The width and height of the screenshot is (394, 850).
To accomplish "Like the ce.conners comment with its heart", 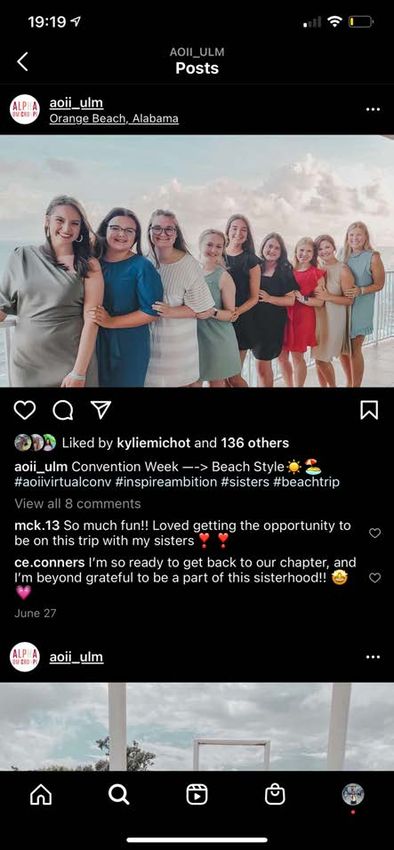I will pos(374,578).
